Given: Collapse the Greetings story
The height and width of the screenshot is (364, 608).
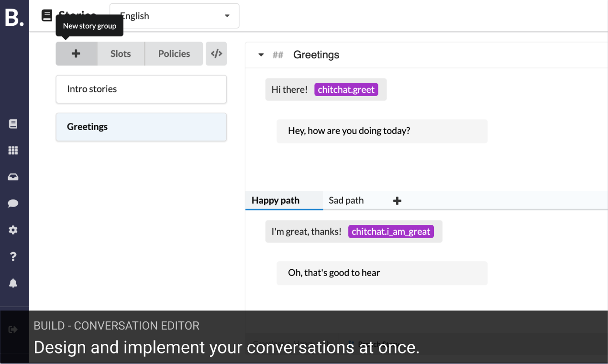Looking at the screenshot, I should (x=261, y=55).
